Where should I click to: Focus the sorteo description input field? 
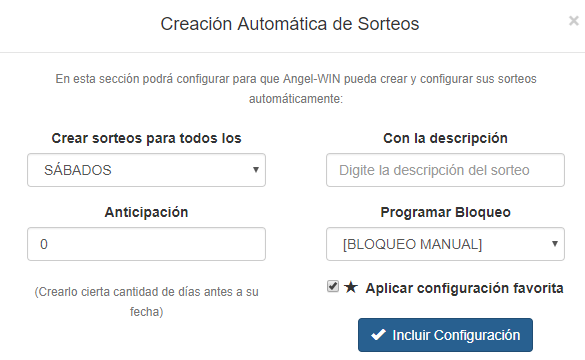tap(445, 170)
